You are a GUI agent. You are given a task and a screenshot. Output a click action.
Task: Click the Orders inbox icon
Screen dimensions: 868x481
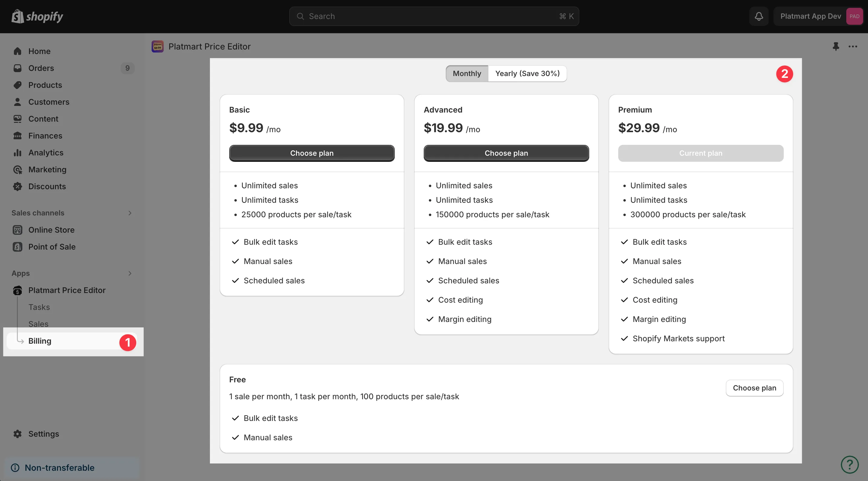click(x=18, y=68)
